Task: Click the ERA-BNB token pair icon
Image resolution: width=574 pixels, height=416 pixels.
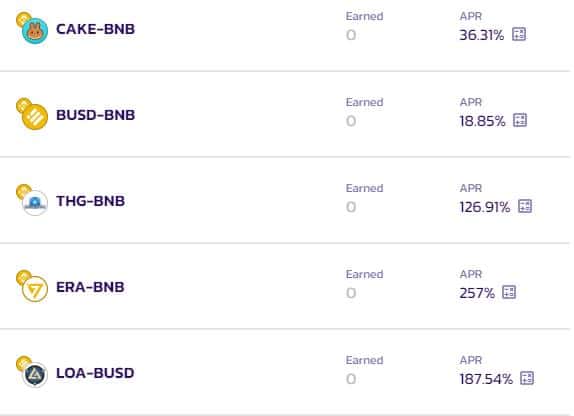Action: pyautogui.click(x=32, y=286)
